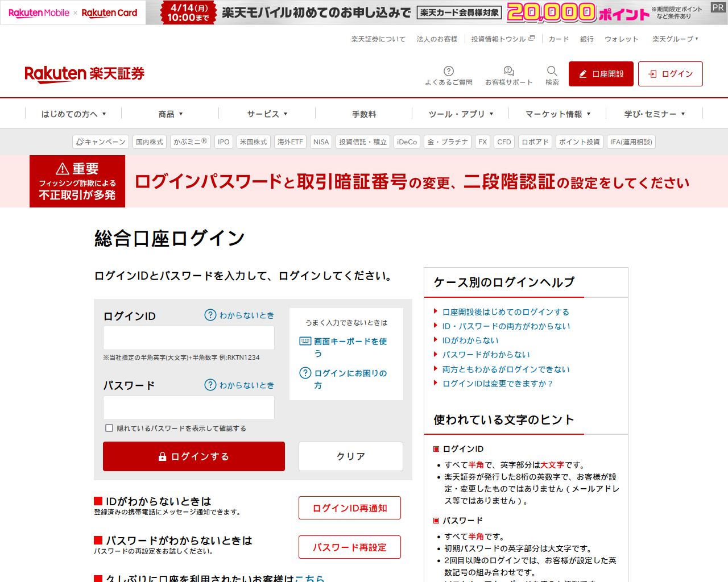Select the かぶミニ tag
This screenshot has width=728, height=582.
[191, 142]
